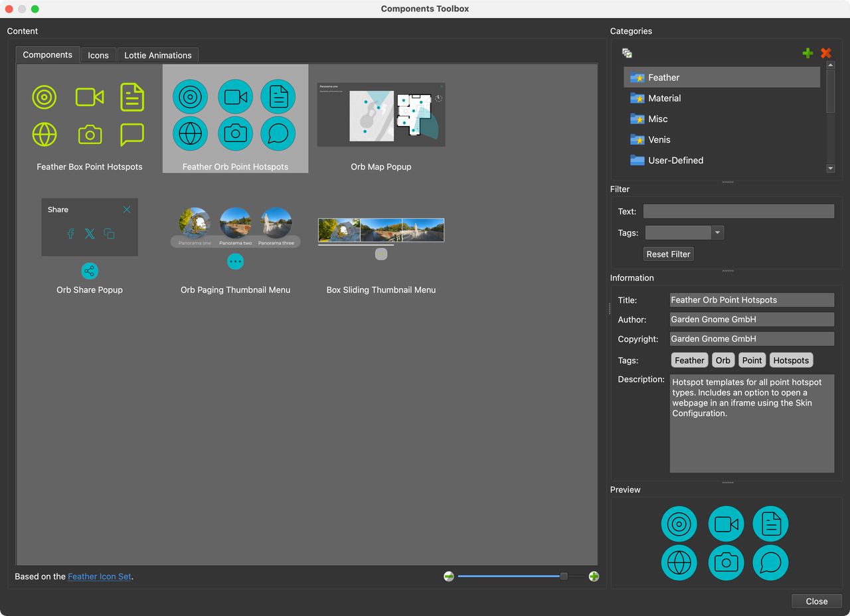Switch to the Icons tab
The width and height of the screenshot is (850, 616).
click(98, 54)
